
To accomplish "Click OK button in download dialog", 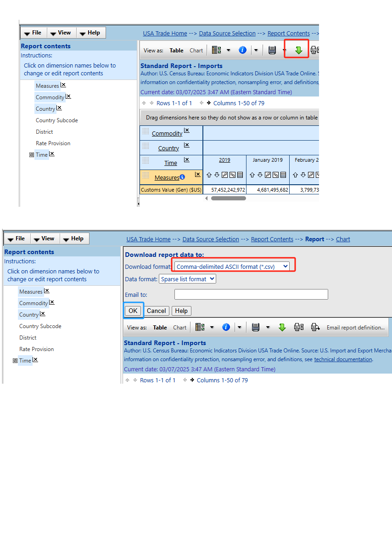I will 133,311.
